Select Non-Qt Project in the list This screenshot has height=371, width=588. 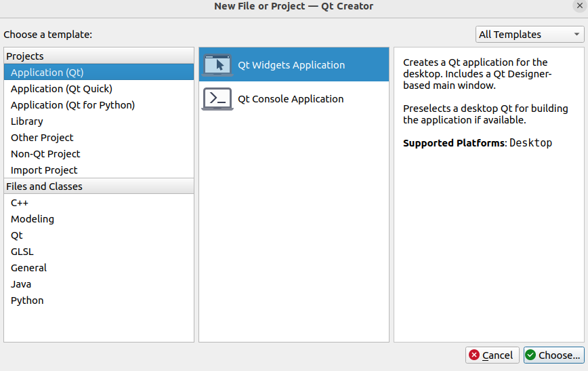[45, 154]
